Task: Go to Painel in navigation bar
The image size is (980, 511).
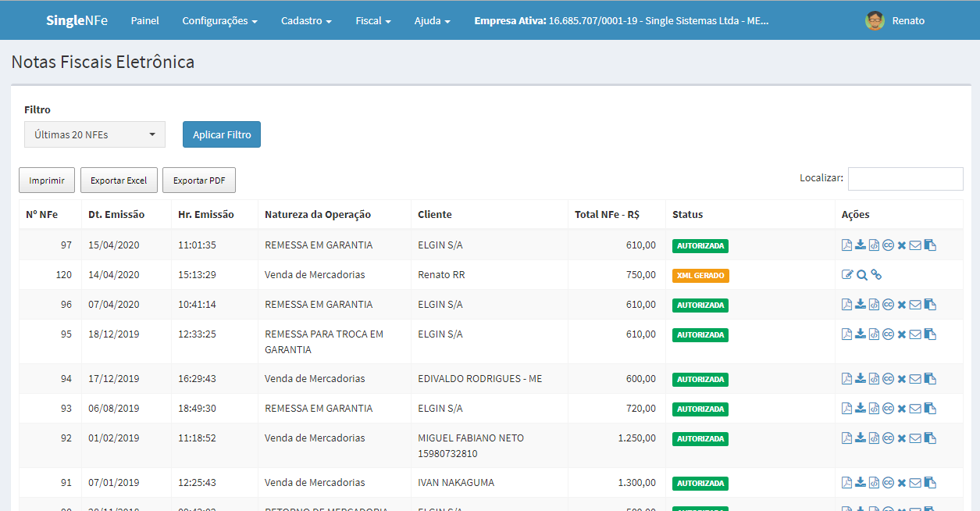Action: tap(144, 21)
